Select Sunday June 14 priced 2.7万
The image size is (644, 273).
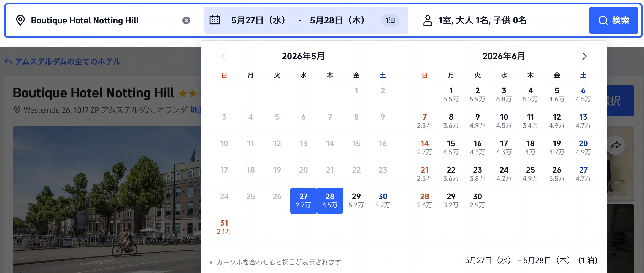pos(425,148)
